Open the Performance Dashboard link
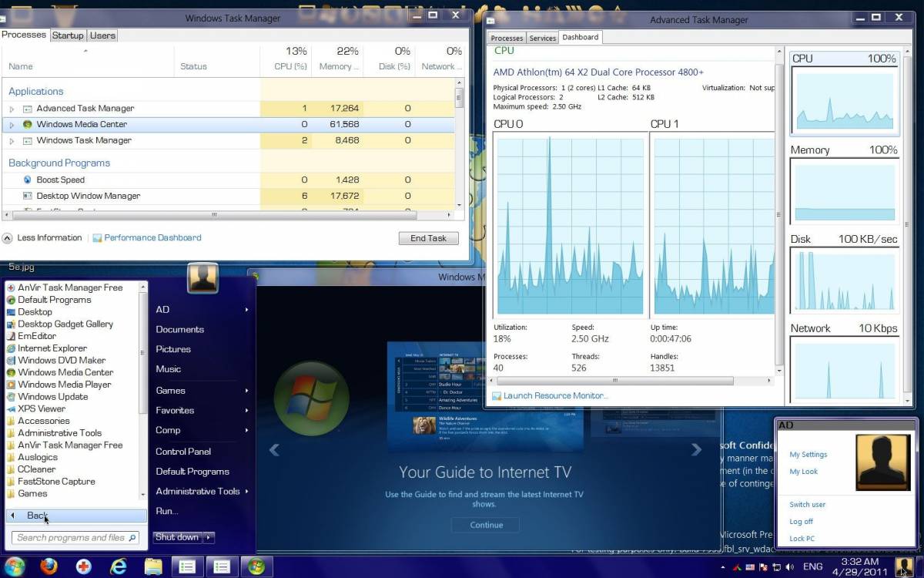Image resolution: width=924 pixels, height=578 pixels. tap(152, 238)
